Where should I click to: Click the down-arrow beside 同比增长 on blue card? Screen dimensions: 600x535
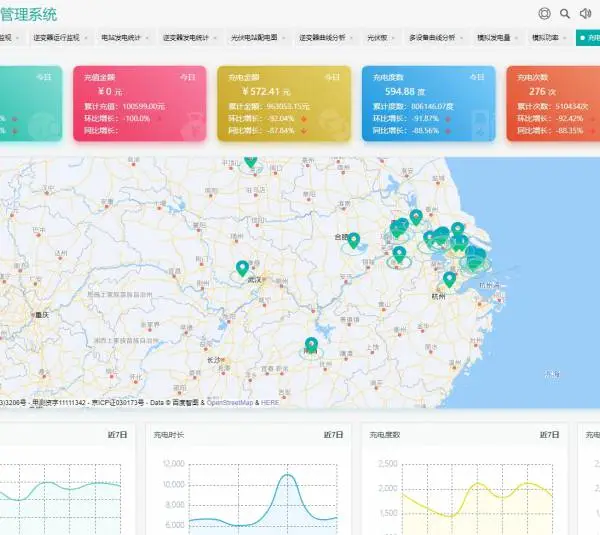(448, 131)
